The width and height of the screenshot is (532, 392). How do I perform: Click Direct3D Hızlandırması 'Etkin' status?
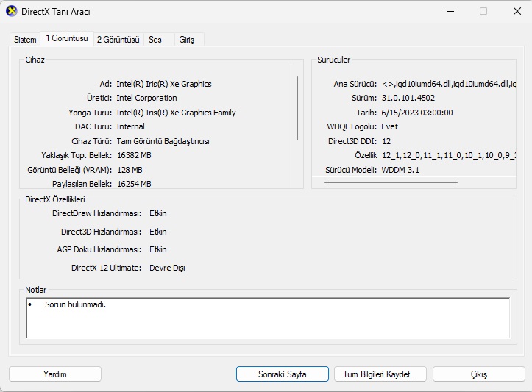[x=158, y=232]
